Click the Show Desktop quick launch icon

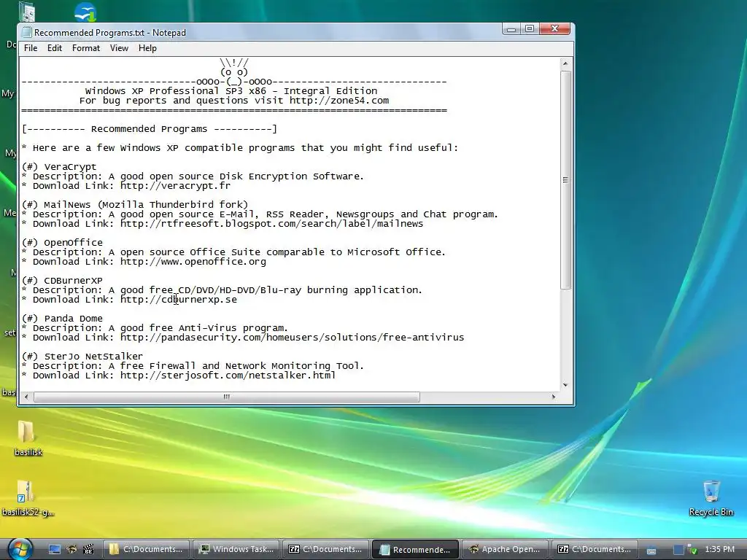55,549
